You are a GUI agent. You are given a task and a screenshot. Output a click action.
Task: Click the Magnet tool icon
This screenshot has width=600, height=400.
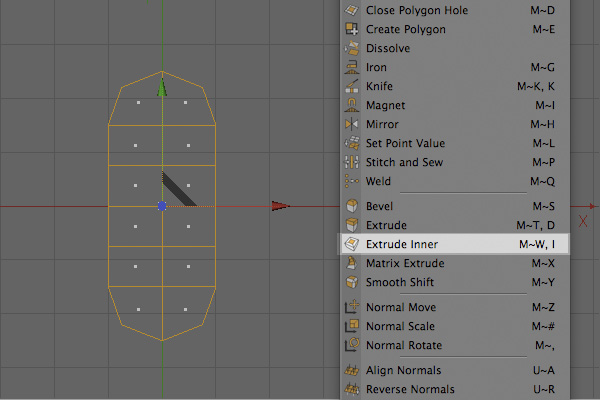coord(352,105)
